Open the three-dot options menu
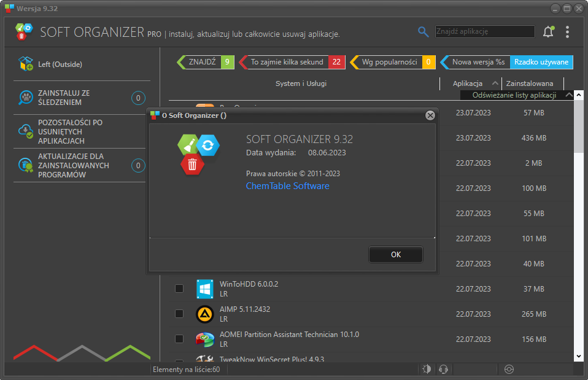 (x=567, y=32)
